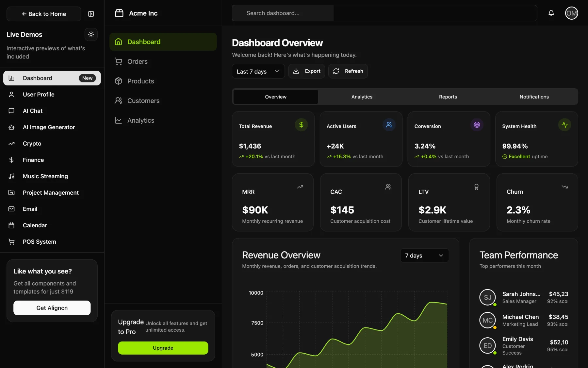Click the bar chart icon in Live Demos Dashboard row
Screen dimensions: 588x368
11,78
